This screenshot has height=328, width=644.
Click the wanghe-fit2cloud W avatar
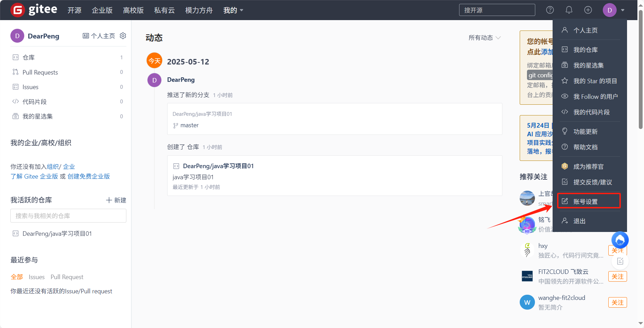click(527, 302)
